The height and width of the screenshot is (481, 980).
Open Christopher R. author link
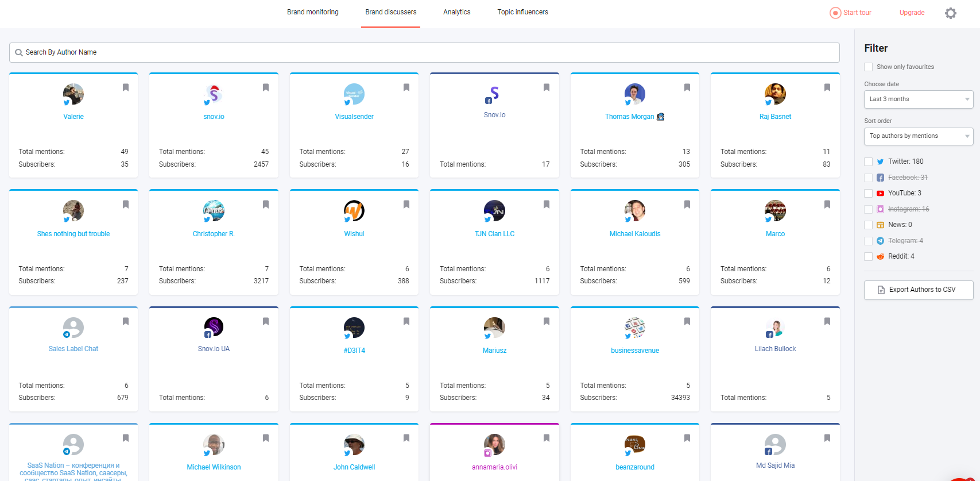point(214,234)
